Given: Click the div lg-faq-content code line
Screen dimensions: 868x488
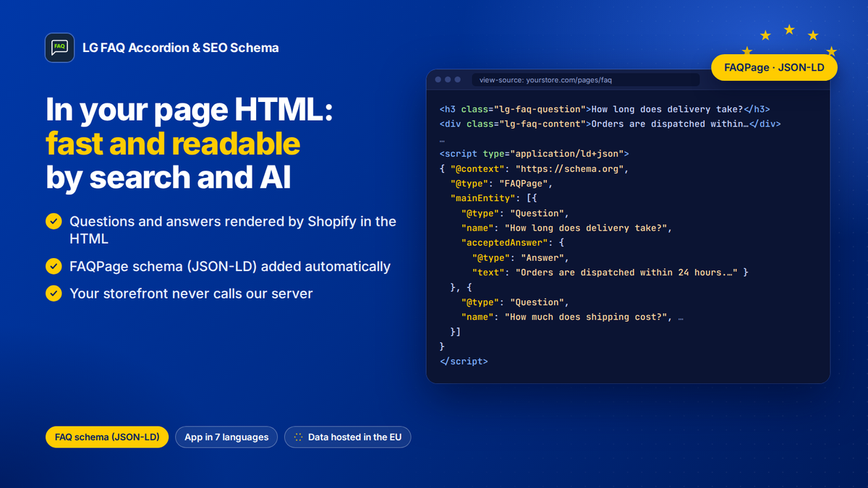Looking at the screenshot, I should pyautogui.click(x=610, y=124).
